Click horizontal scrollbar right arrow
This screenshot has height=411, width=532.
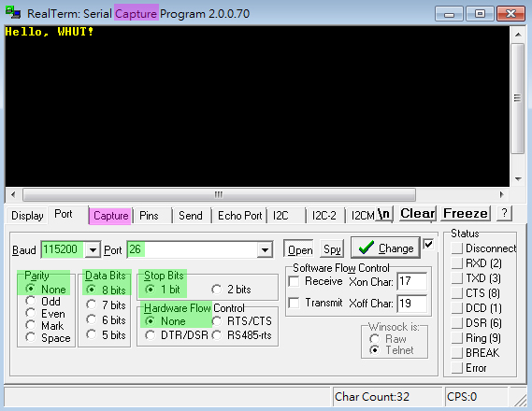point(501,194)
